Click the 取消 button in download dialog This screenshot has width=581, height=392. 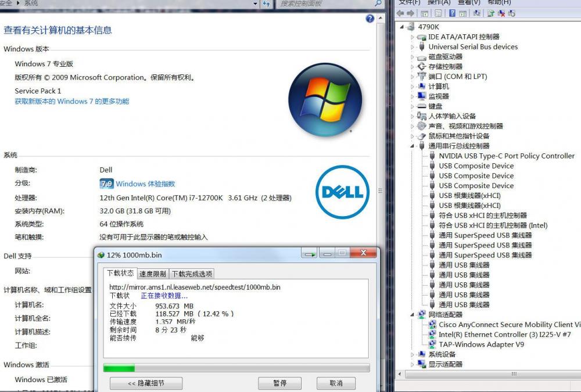click(336, 383)
